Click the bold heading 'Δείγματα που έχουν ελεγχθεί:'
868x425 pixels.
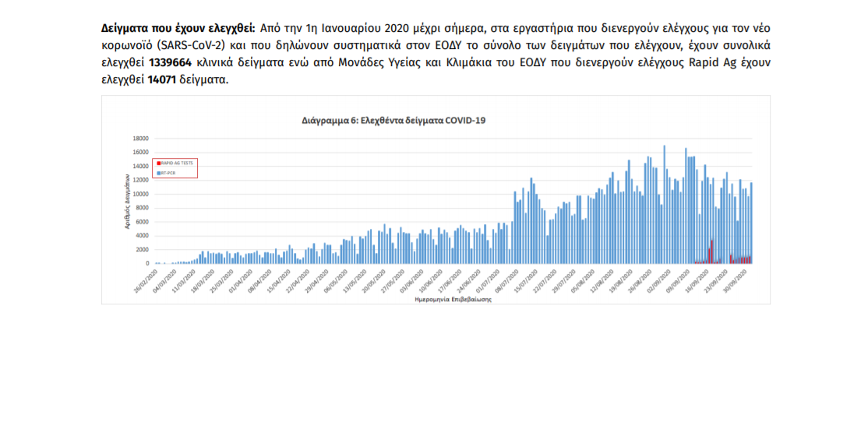pos(177,27)
